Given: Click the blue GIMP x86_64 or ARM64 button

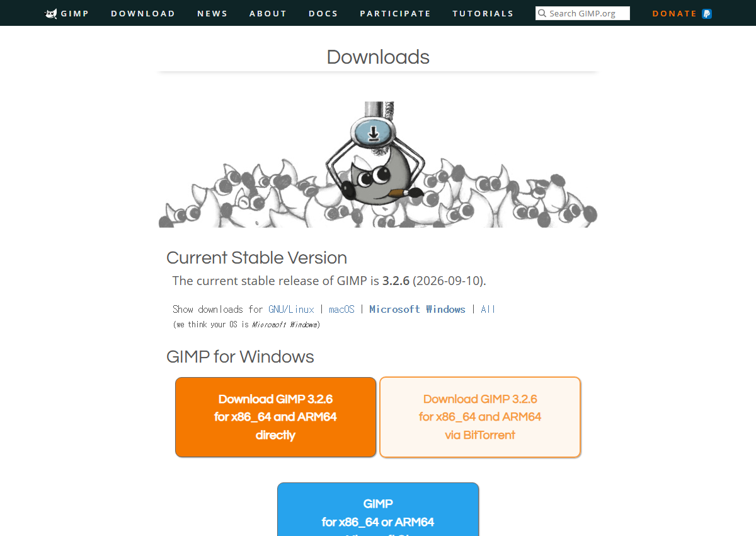Looking at the screenshot, I should (378, 510).
